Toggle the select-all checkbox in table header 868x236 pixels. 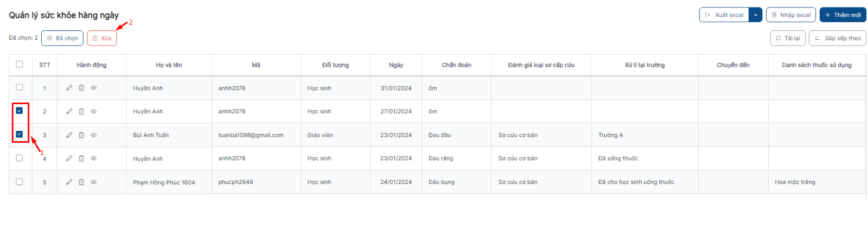point(20,64)
